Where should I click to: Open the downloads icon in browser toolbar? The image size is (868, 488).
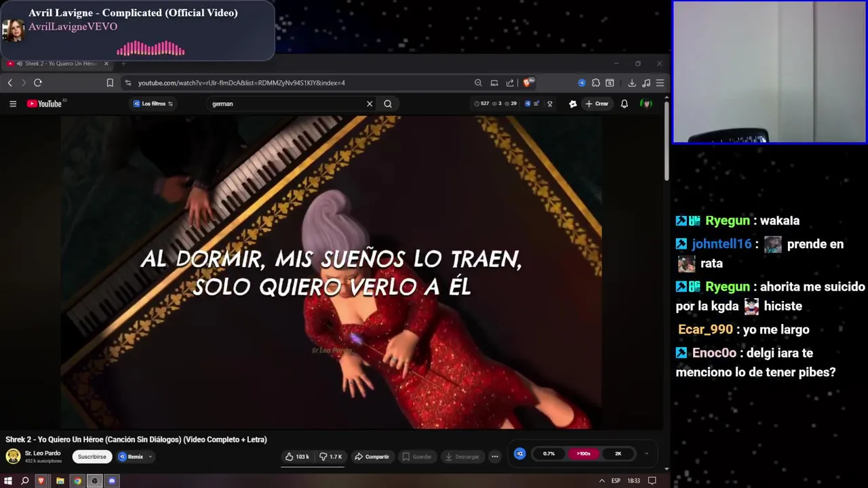(x=632, y=83)
